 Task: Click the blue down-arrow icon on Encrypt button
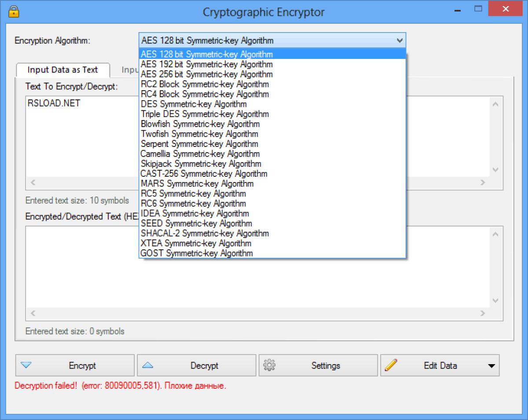pyautogui.click(x=27, y=365)
